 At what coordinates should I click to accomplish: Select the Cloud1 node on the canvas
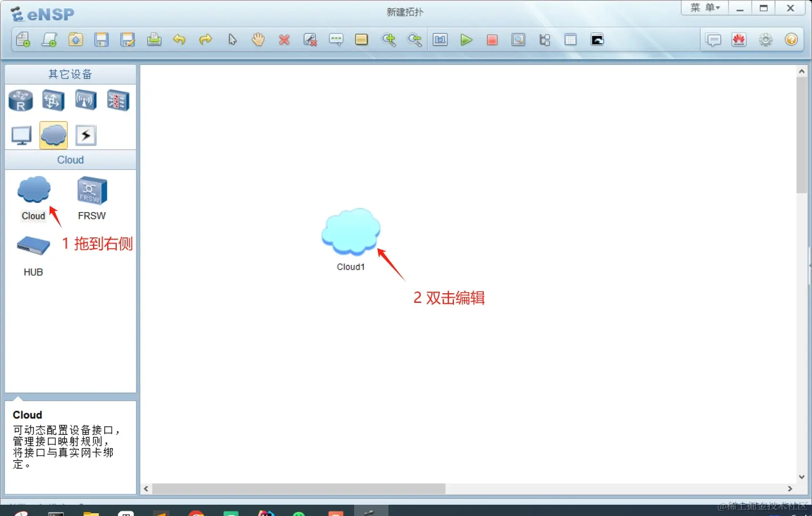click(351, 231)
